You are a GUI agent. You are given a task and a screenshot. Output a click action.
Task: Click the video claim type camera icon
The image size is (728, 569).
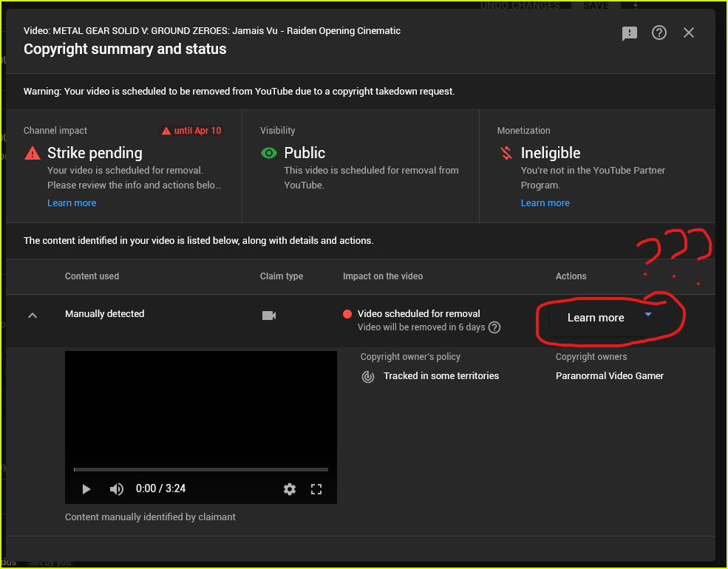[269, 316]
